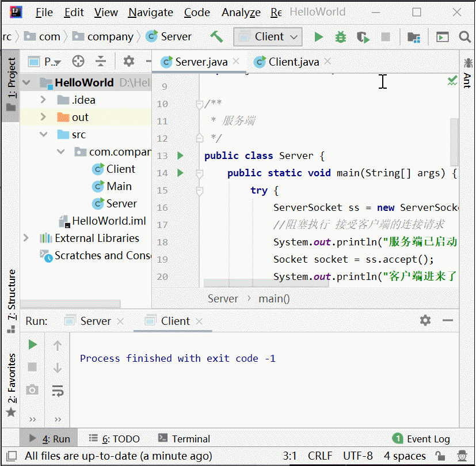Open run configuration Client dropdown

(x=268, y=37)
